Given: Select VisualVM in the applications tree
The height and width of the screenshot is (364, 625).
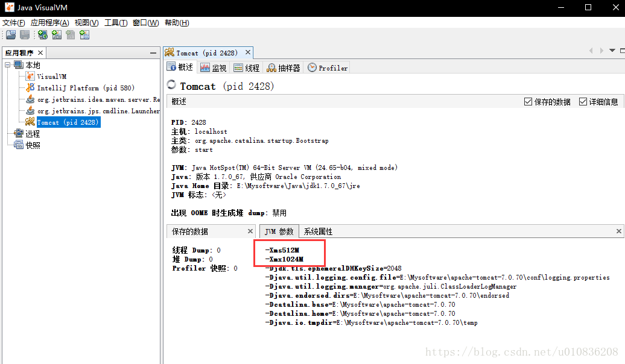Looking at the screenshot, I should (x=52, y=76).
